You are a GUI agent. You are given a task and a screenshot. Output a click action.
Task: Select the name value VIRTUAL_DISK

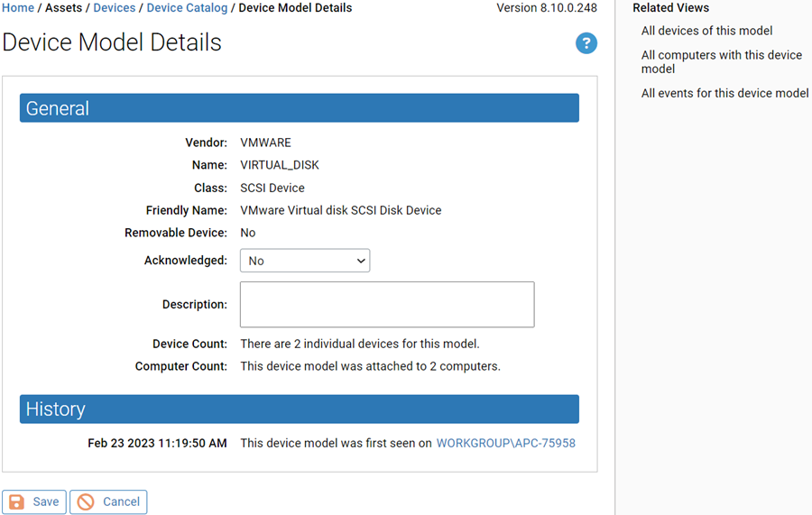click(280, 165)
